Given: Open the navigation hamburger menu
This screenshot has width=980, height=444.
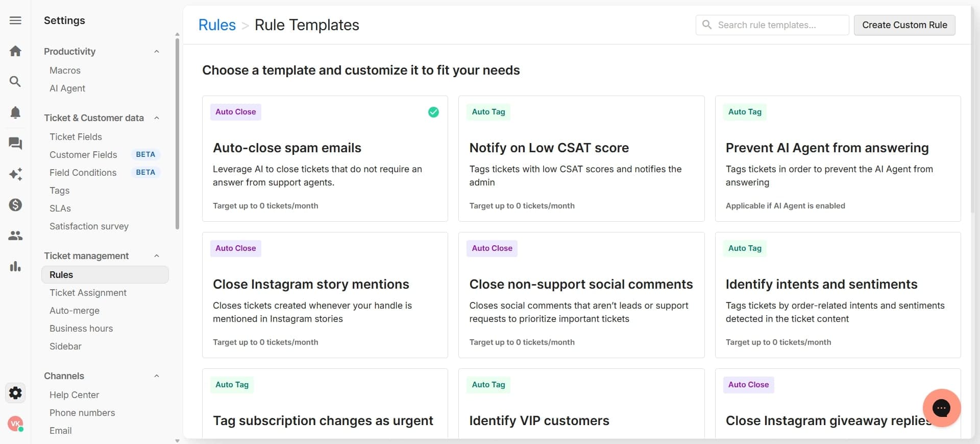Looking at the screenshot, I should 15,20.
